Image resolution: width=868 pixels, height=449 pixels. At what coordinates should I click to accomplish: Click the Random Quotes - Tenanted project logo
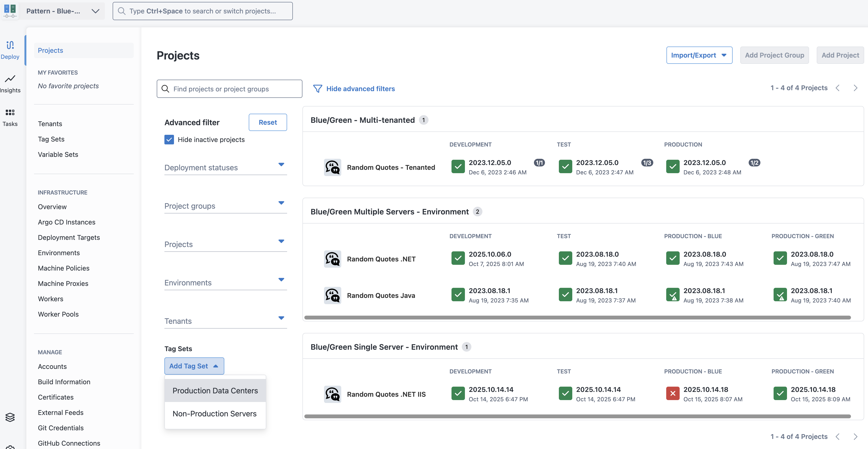coord(332,167)
